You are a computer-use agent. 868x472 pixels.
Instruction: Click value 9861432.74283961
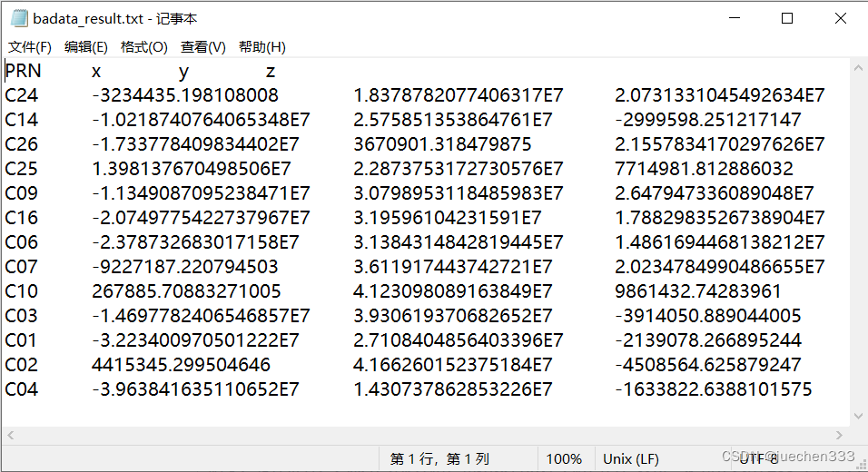[x=698, y=291]
